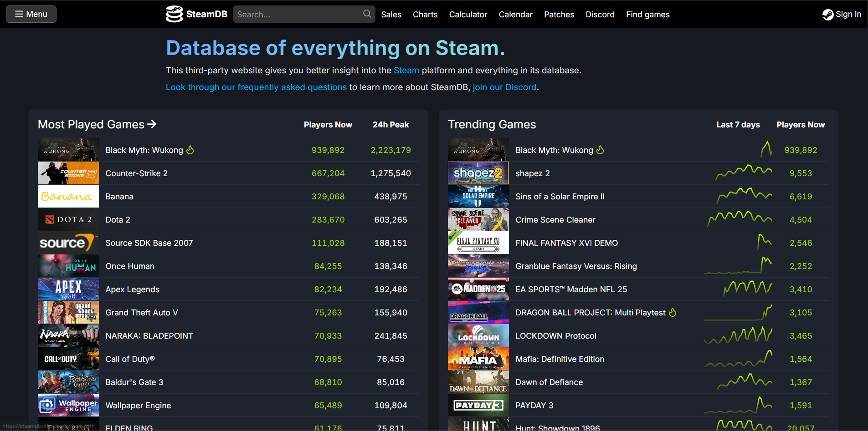Viewport: 868px width, 431px height.
Task: Click Wallpaper Engine title link
Action: point(139,406)
